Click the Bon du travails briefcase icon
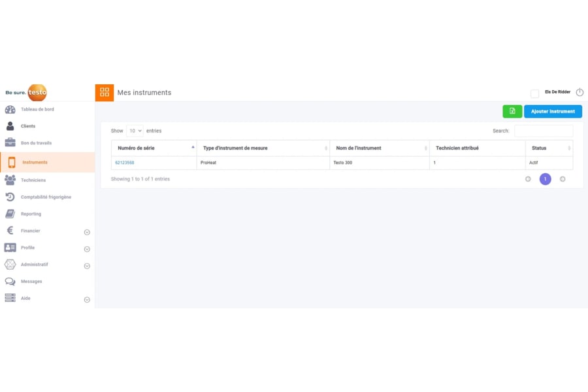 [x=10, y=143]
